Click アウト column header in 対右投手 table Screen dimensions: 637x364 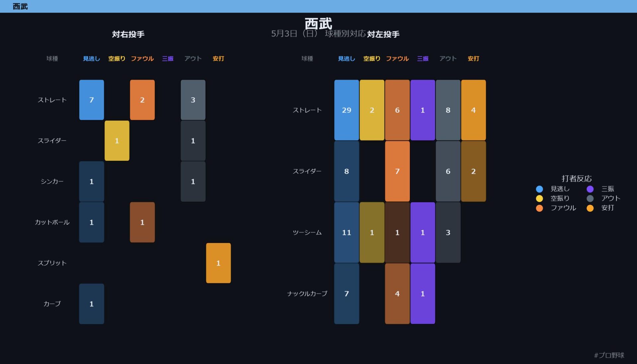[x=193, y=59]
